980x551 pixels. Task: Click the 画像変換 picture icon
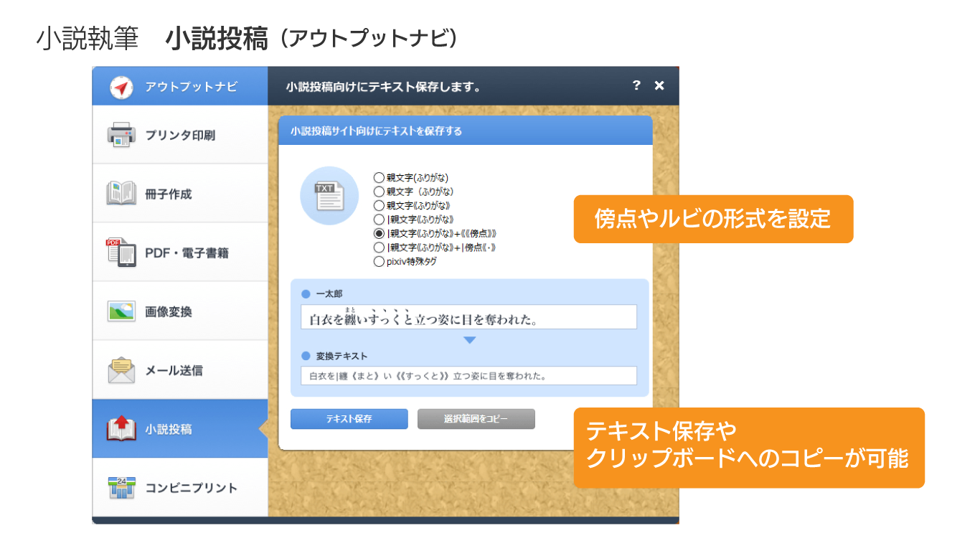click(x=121, y=311)
